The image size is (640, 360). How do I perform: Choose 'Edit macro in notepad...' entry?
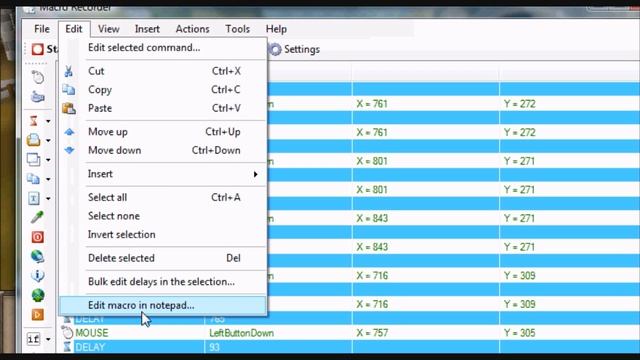(x=163, y=305)
